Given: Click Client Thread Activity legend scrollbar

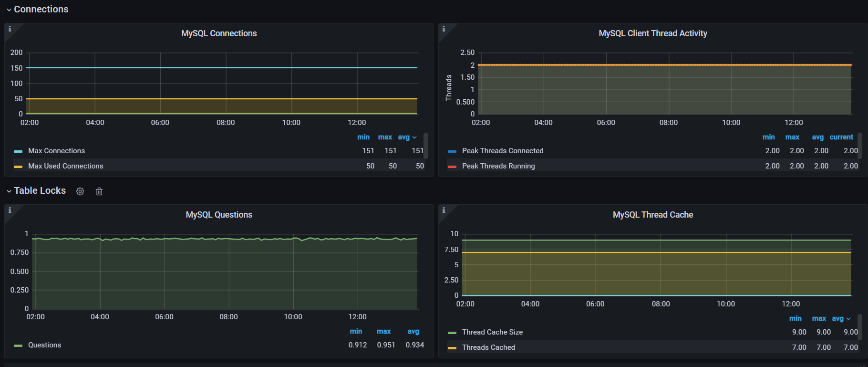Looking at the screenshot, I should pyautogui.click(x=860, y=146).
